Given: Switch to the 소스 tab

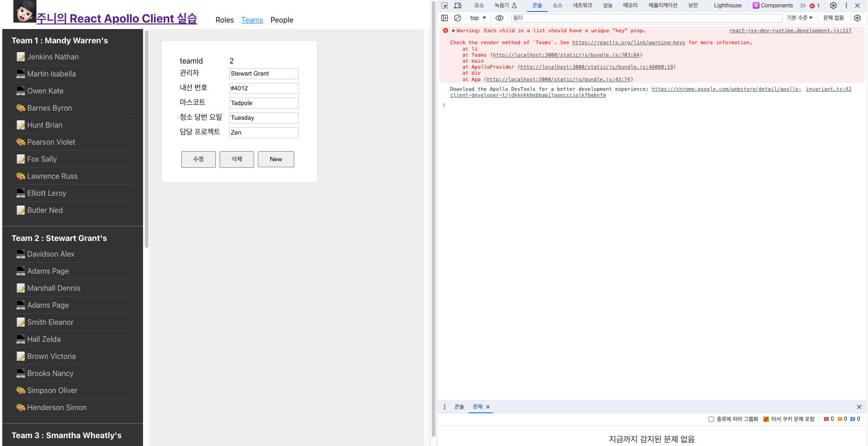Looking at the screenshot, I should point(558,6).
